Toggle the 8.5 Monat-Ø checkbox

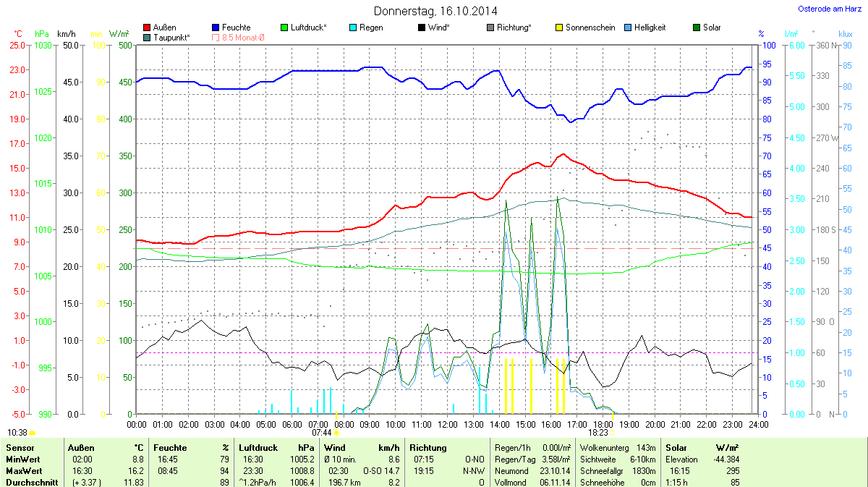216,37
